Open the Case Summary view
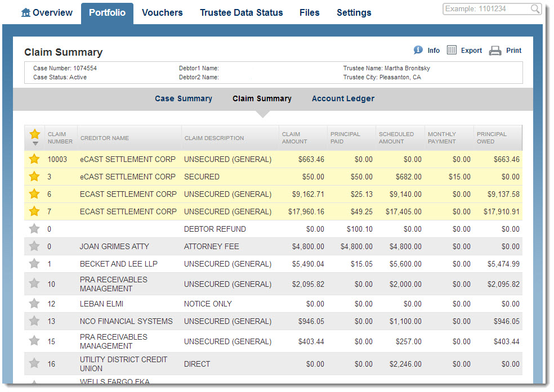The image size is (554, 392). click(x=184, y=98)
